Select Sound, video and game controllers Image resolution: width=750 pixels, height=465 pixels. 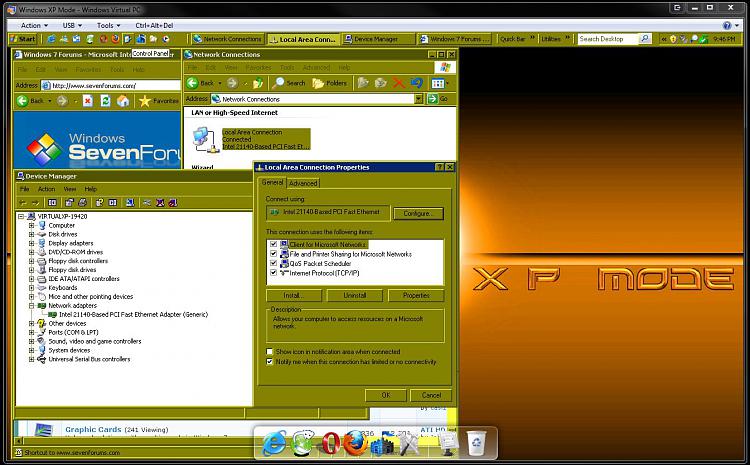click(95, 342)
